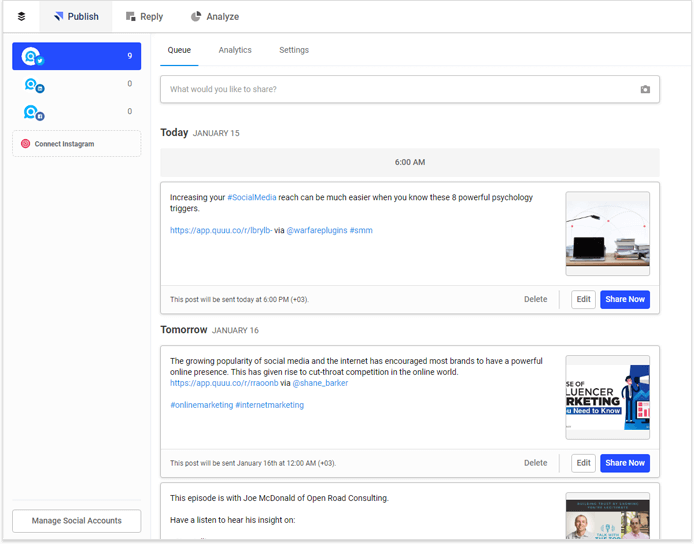Open the app.quuu.co/r/rraoonb link
This screenshot has height=544, width=694.
tap(224, 383)
